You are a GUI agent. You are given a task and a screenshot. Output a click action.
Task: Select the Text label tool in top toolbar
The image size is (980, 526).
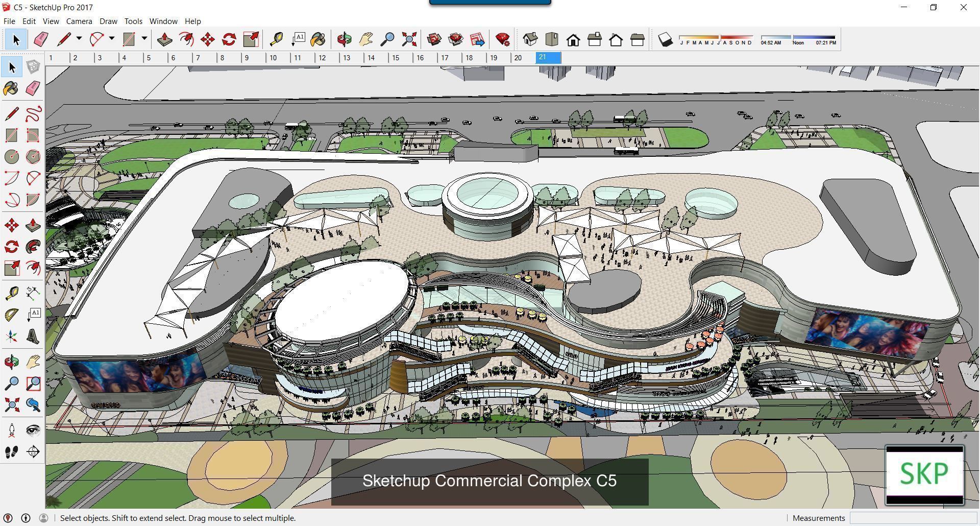point(298,39)
